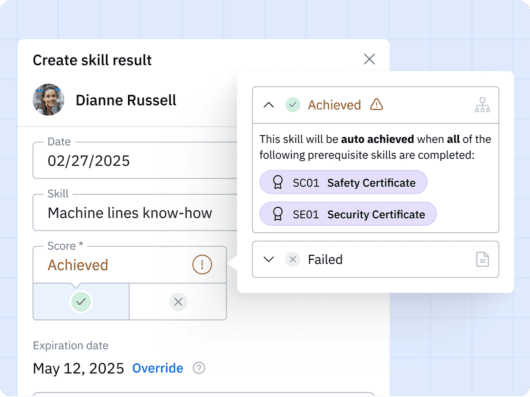Follow the Override link for expiration date
530x397 pixels.
coord(158,368)
